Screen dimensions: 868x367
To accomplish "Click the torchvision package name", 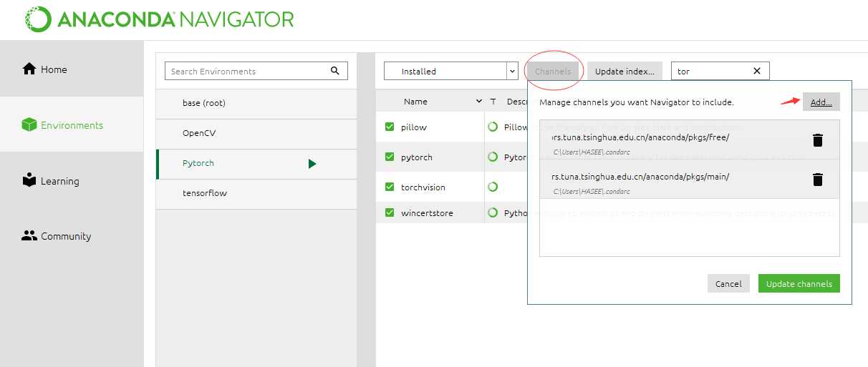I will pyautogui.click(x=423, y=187).
